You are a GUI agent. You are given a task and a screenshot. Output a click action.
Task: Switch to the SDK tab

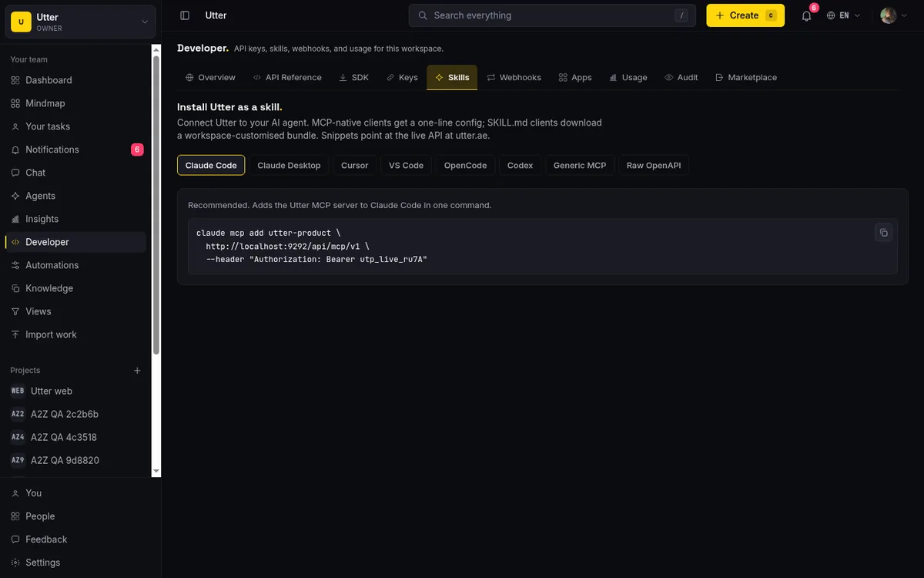[354, 77]
